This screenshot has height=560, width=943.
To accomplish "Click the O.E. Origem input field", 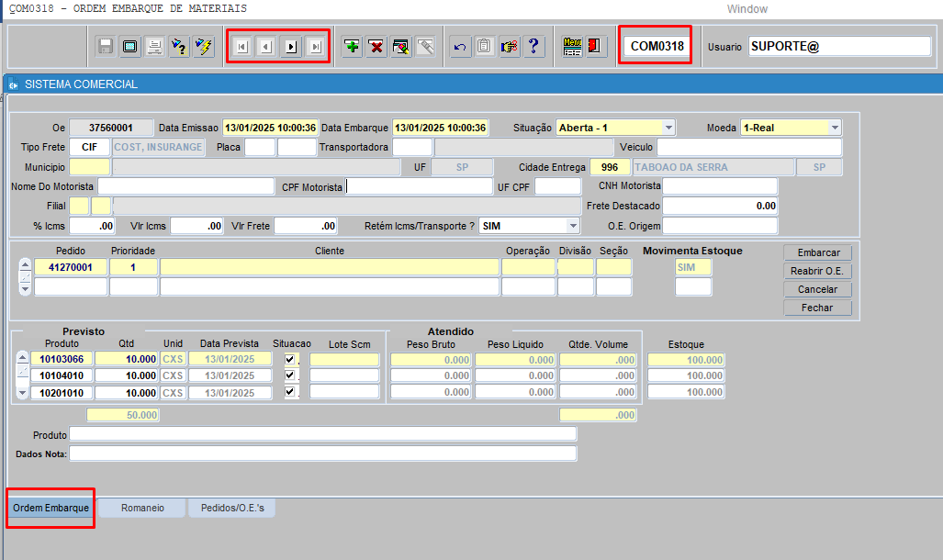I will click(x=720, y=226).
